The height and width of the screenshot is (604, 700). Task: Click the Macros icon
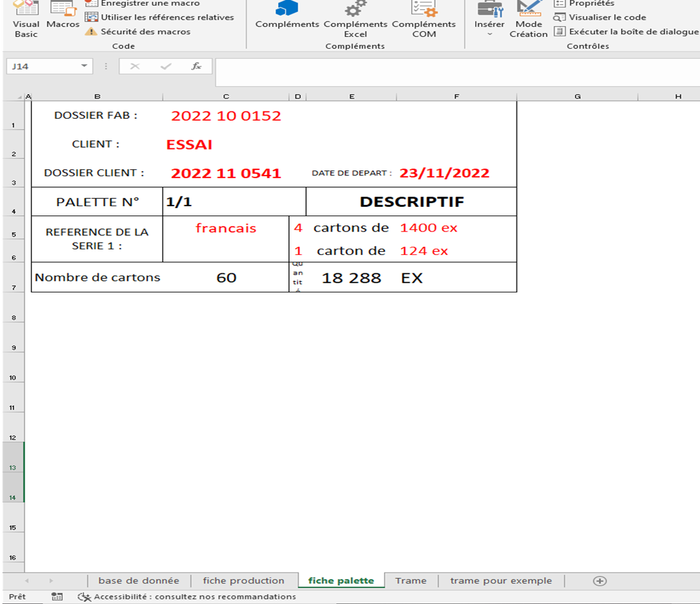click(62, 15)
